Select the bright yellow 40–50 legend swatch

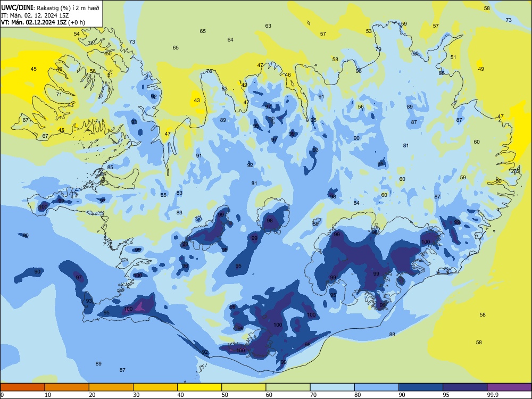[199, 387]
